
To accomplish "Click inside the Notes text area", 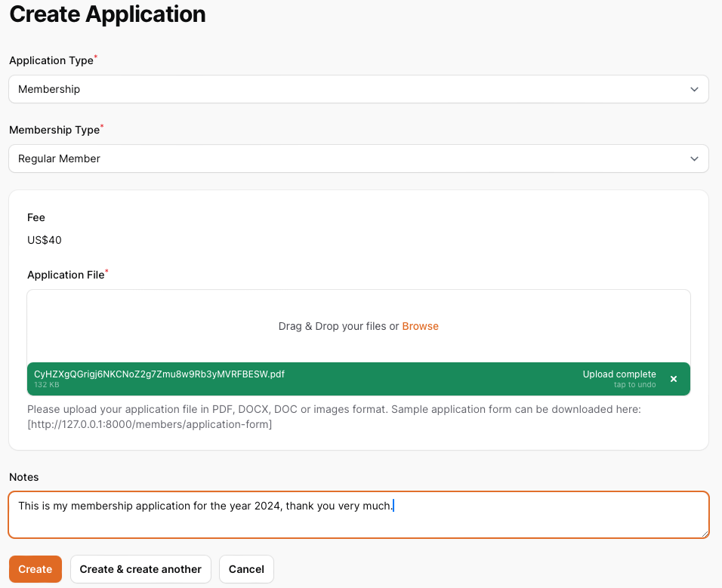I will 359,513.
